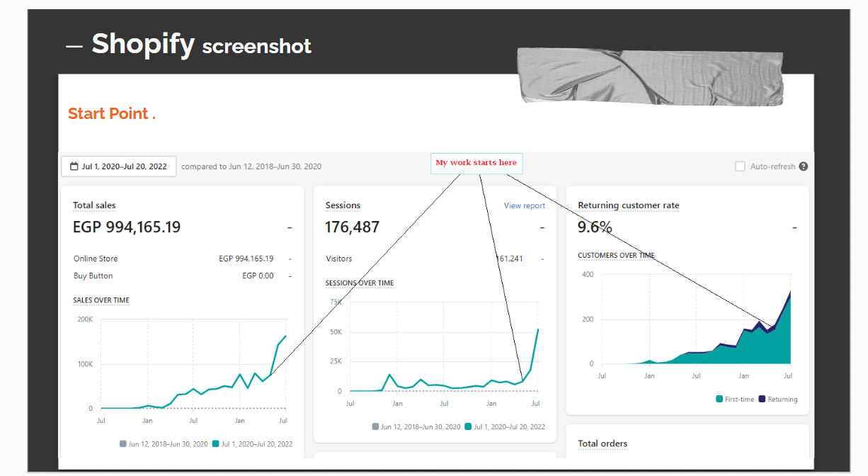This screenshot has width=868, height=476.
Task: Click Returning customer rate title
Action: click(629, 205)
